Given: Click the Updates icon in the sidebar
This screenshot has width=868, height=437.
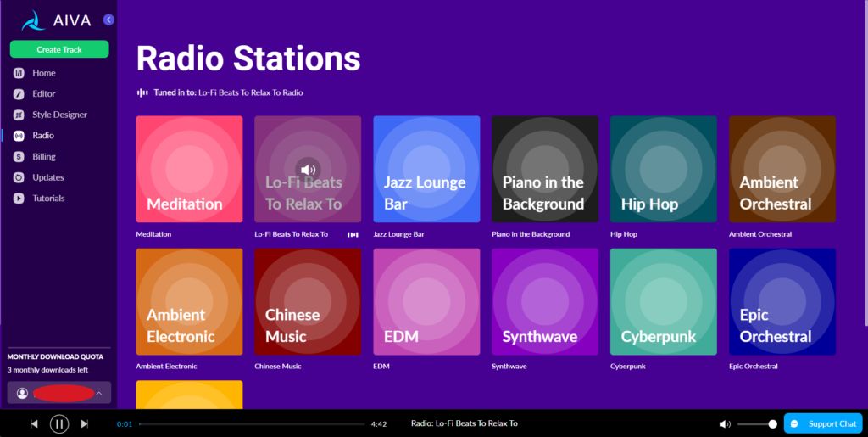Looking at the screenshot, I should (x=19, y=178).
